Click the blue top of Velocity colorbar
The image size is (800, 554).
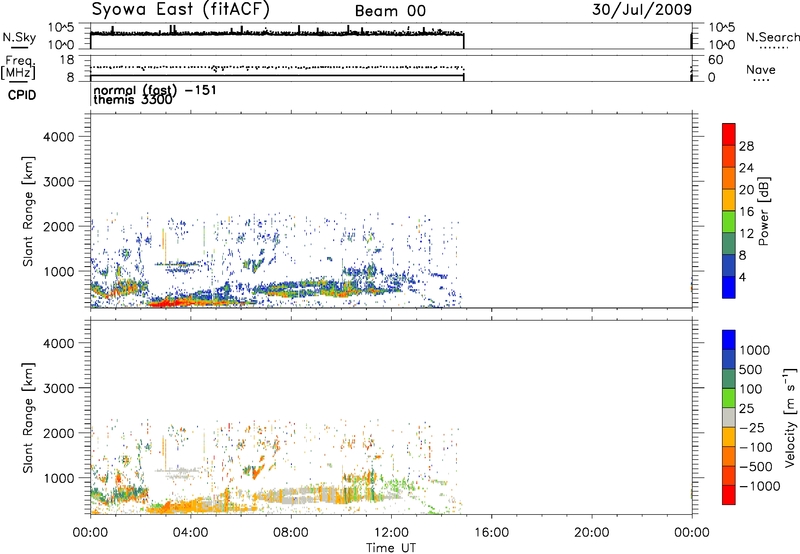coord(729,340)
